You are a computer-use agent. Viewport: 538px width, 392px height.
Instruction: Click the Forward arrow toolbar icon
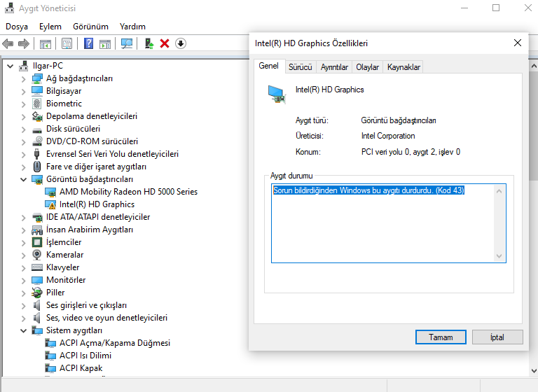(x=23, y=43)
